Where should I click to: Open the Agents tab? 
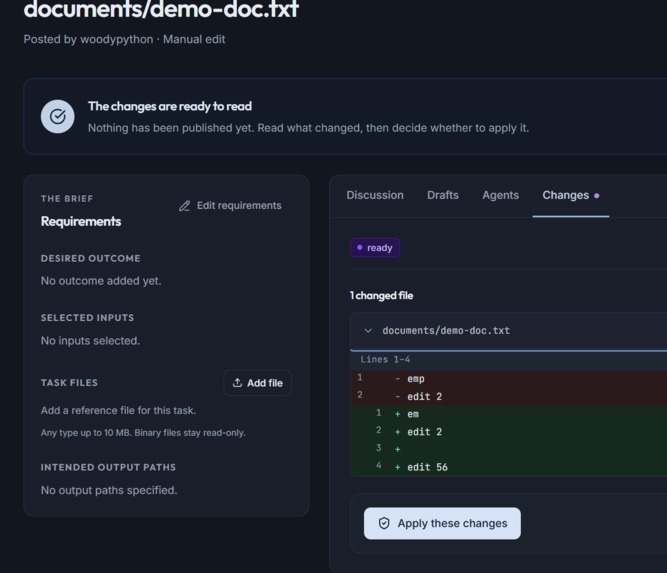pyautogui.click(x=500, y=195)
